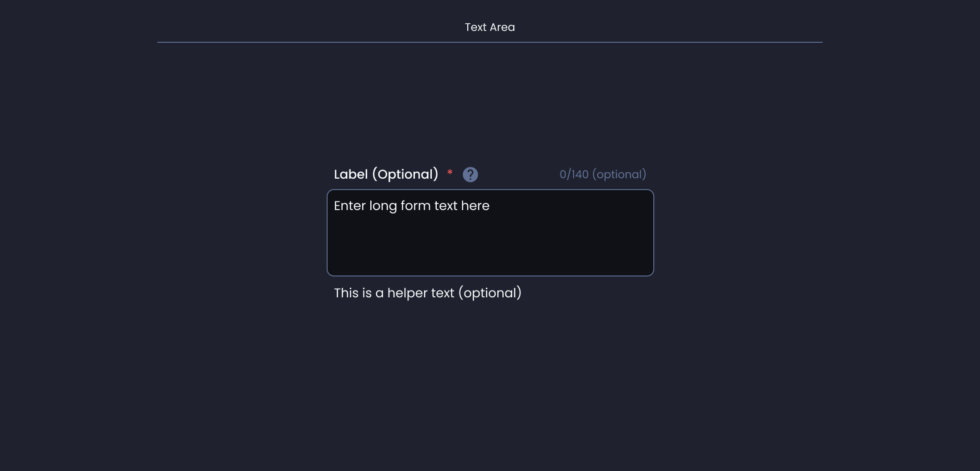
Task: Click 'This is a helper text (optional)'
Action: tap(427, 293)
